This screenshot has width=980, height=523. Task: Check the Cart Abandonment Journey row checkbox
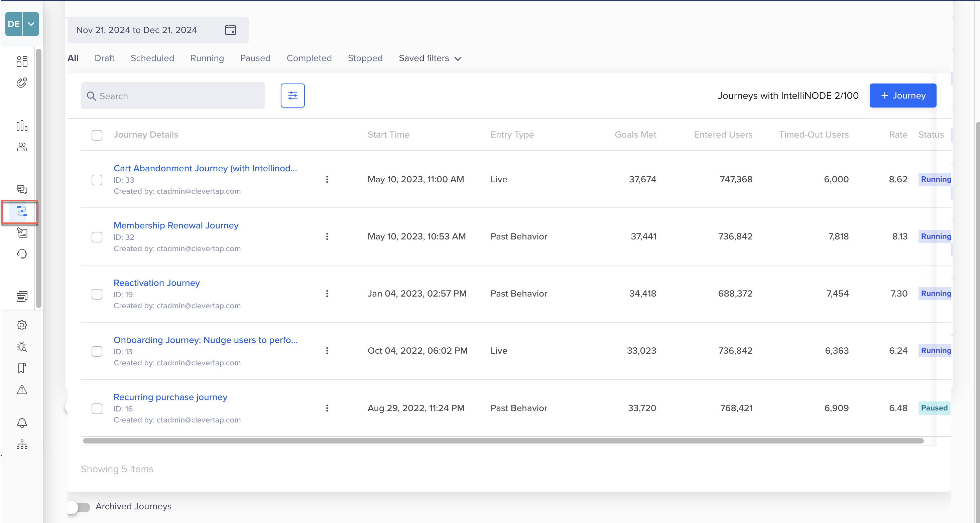tap(97, 180)
